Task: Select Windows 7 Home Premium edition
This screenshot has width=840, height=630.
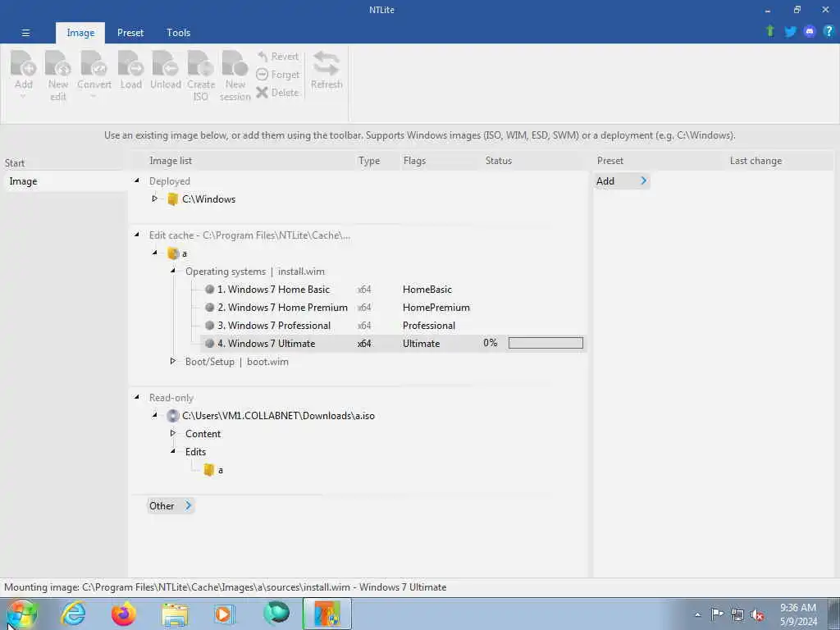Action: coord(282,308)
